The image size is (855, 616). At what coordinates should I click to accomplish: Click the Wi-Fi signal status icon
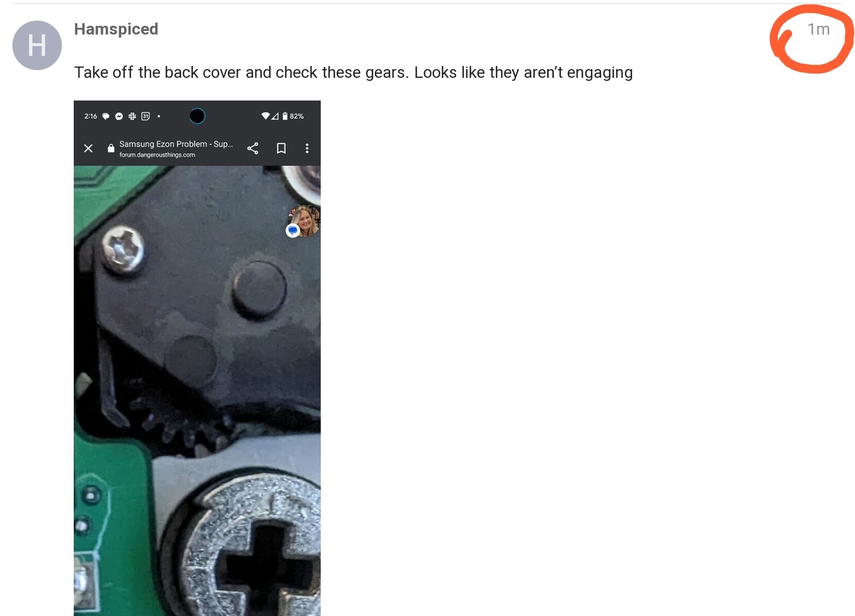[266, 116]
